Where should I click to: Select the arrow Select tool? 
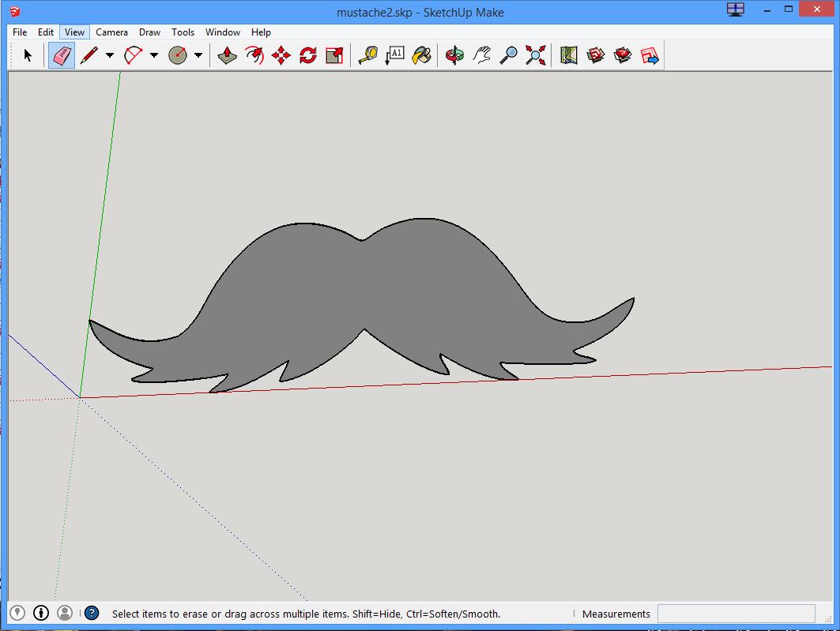tap(28, 55)
